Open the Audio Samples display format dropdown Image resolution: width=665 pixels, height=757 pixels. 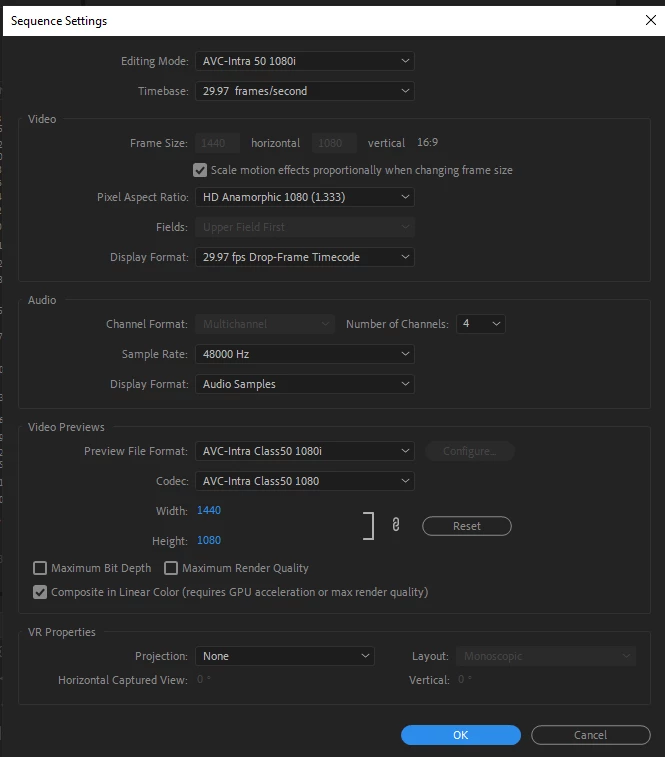coord(305,384)
